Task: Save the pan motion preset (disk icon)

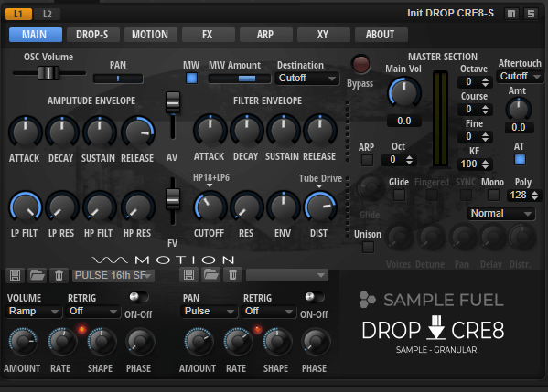Action: 188,275
